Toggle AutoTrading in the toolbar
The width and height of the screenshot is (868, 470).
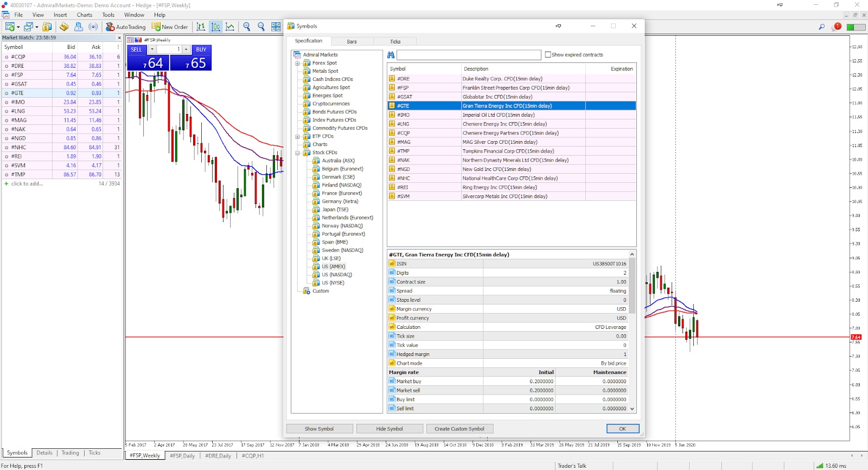point(126,27)
